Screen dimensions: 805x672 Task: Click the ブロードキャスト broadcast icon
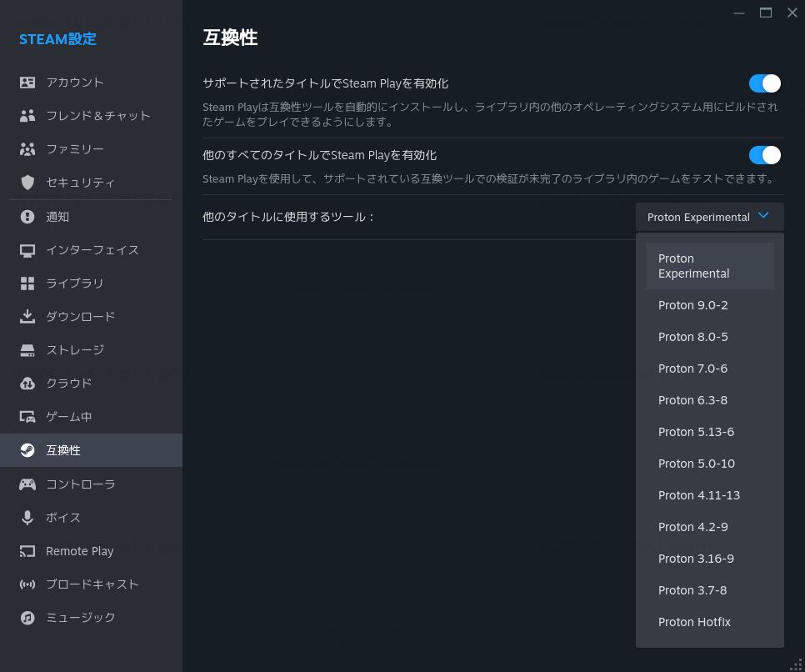[27, 584]
